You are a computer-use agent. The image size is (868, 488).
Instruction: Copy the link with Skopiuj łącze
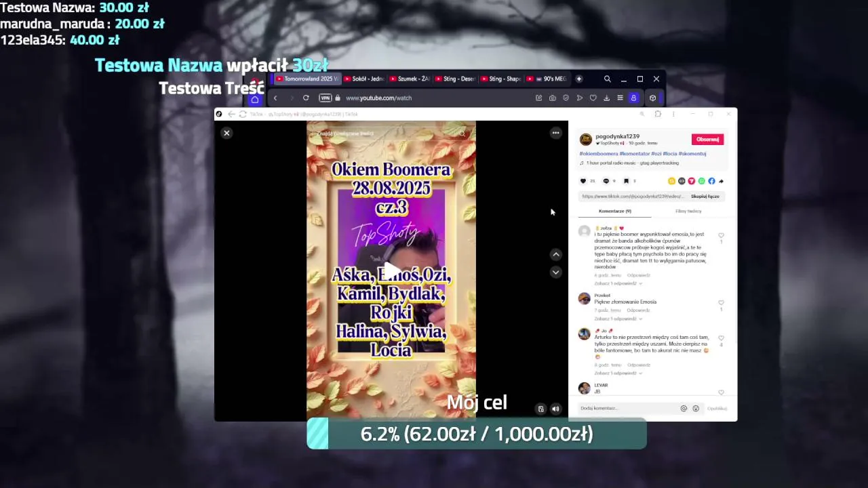(x=705, y=197)
